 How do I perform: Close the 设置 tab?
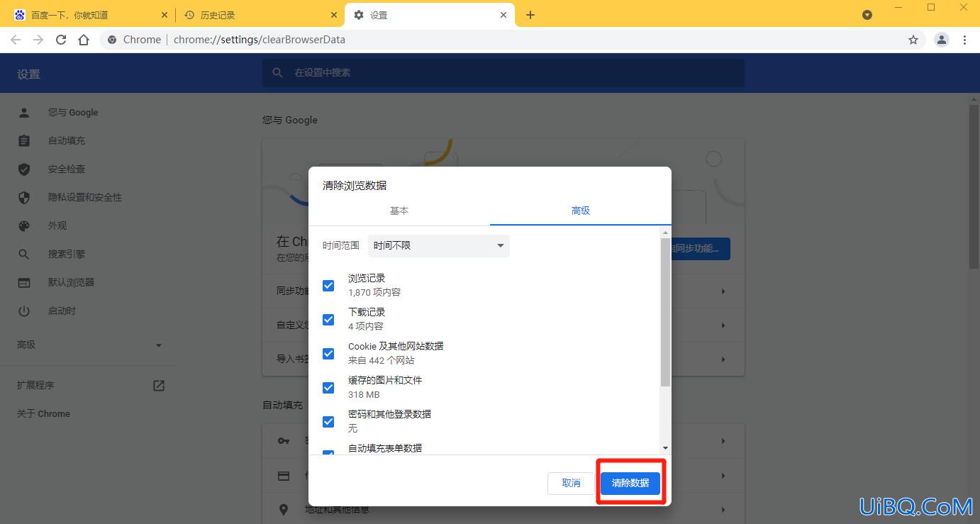(503, 15)
